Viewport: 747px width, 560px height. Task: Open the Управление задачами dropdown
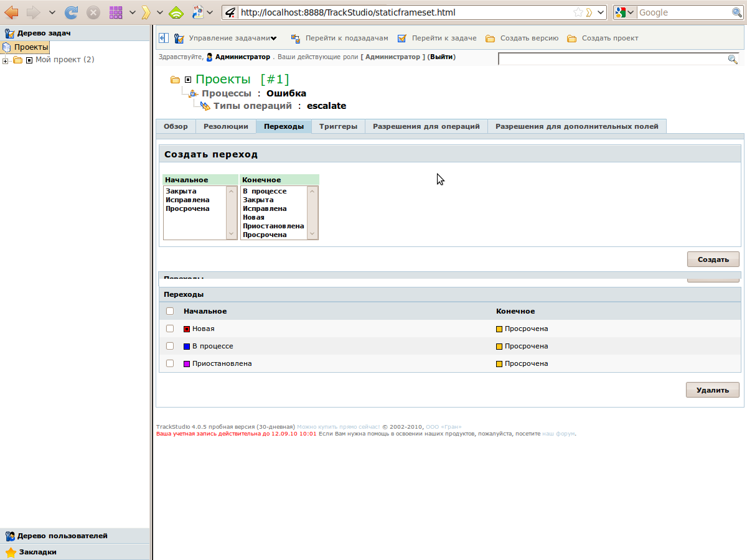tap(273, 39)
